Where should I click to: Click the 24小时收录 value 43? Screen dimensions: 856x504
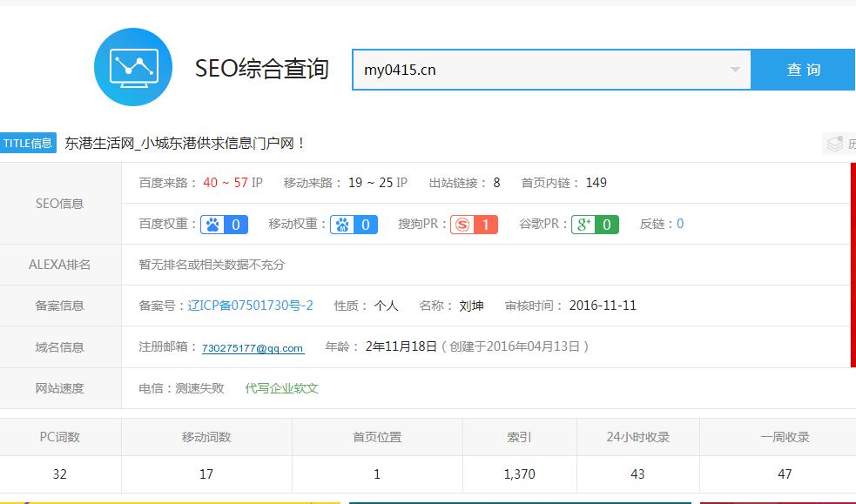pyautogui.click(x=637, y=474)
